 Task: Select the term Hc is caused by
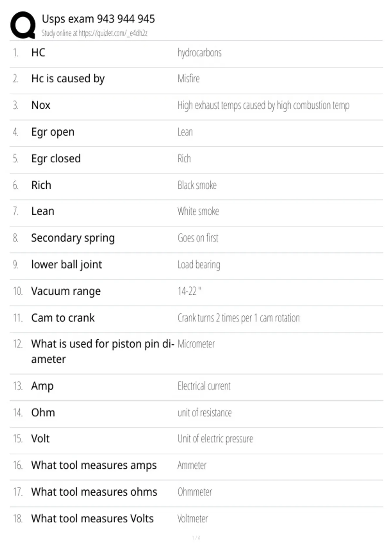click(68, 79)
